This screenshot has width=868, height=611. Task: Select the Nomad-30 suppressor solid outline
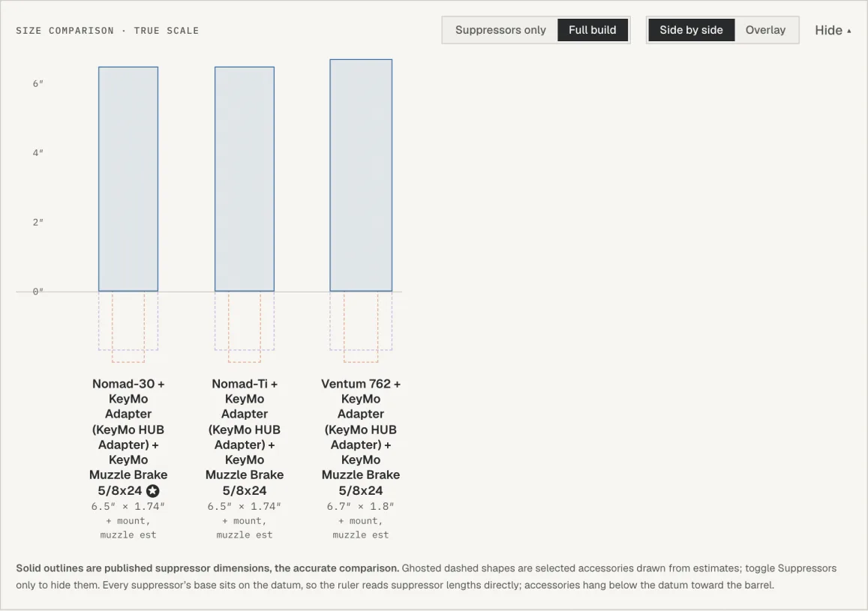(x=128, y=179)
